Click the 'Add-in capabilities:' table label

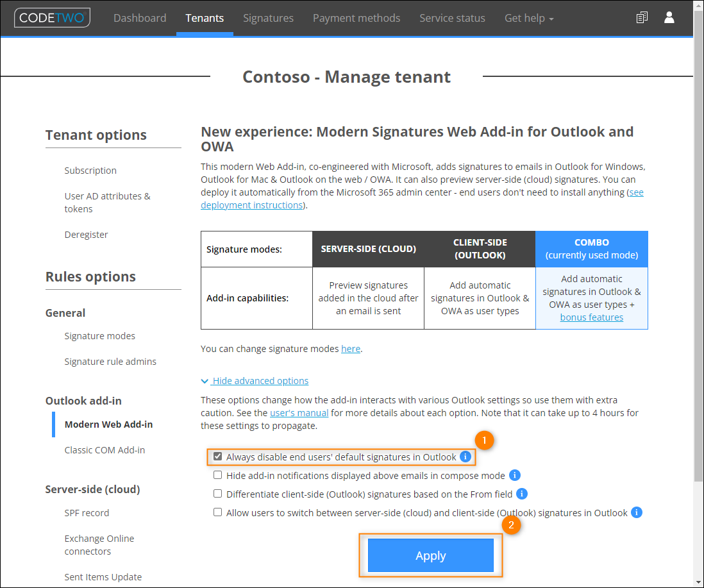pos(247,298)
